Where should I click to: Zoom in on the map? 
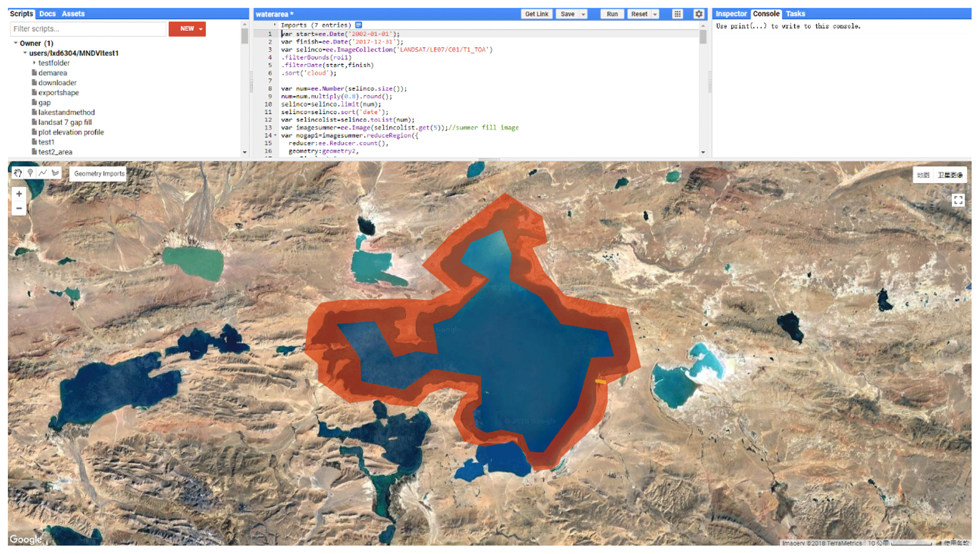19,194
